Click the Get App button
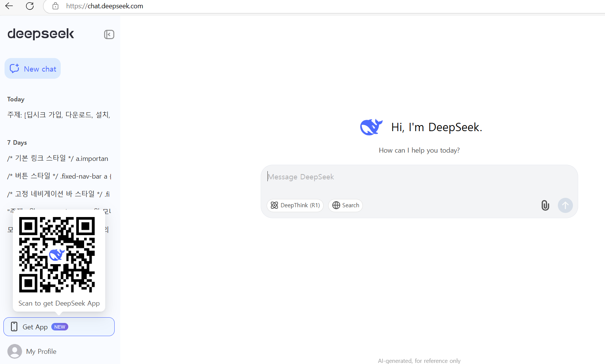605x364 pixels. pos(59,327)
